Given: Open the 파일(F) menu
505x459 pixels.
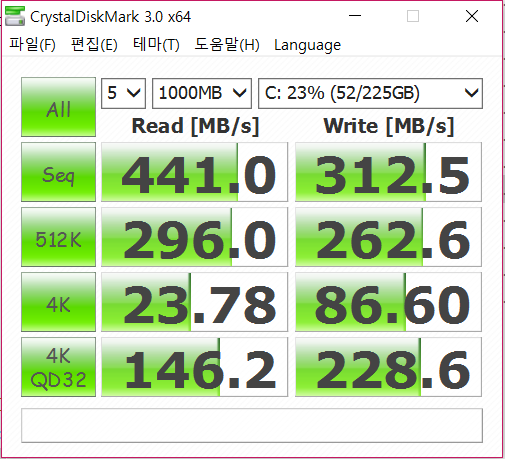Looking at the screenshot, I should [32, 44].
